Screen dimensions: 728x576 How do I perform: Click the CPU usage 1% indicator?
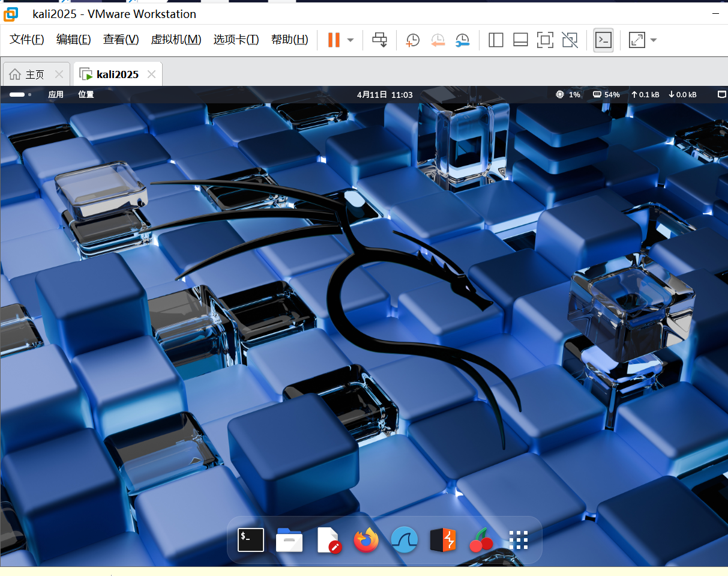click(x=568, y=94)
